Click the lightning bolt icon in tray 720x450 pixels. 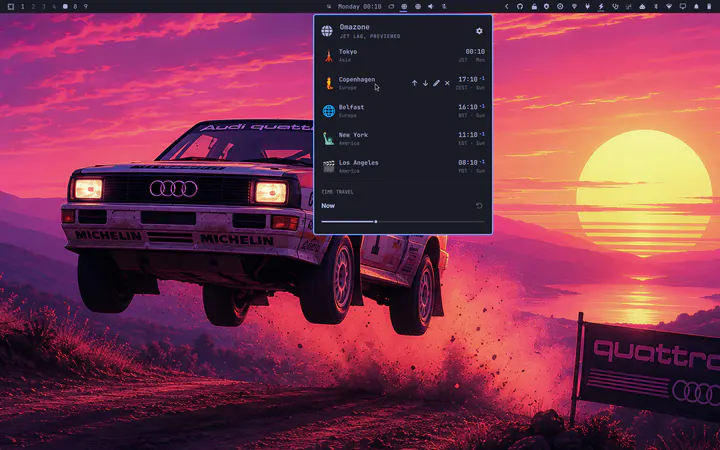[x=601, y=6]
